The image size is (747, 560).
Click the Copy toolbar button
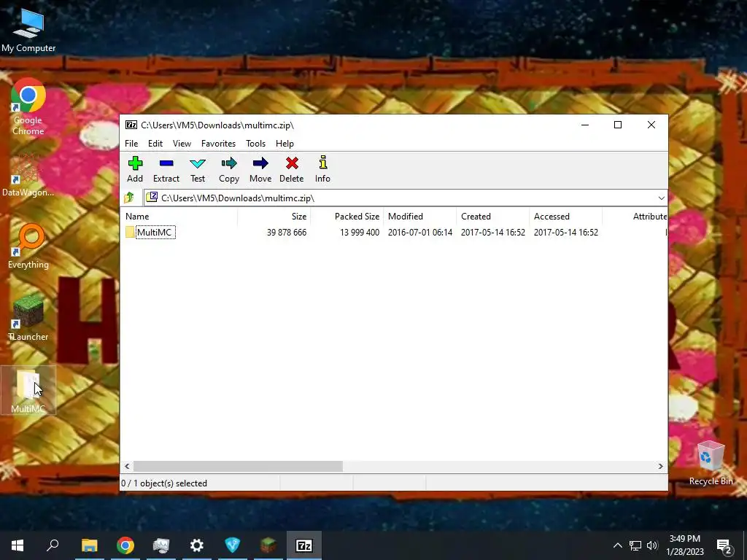pos(228,169)
